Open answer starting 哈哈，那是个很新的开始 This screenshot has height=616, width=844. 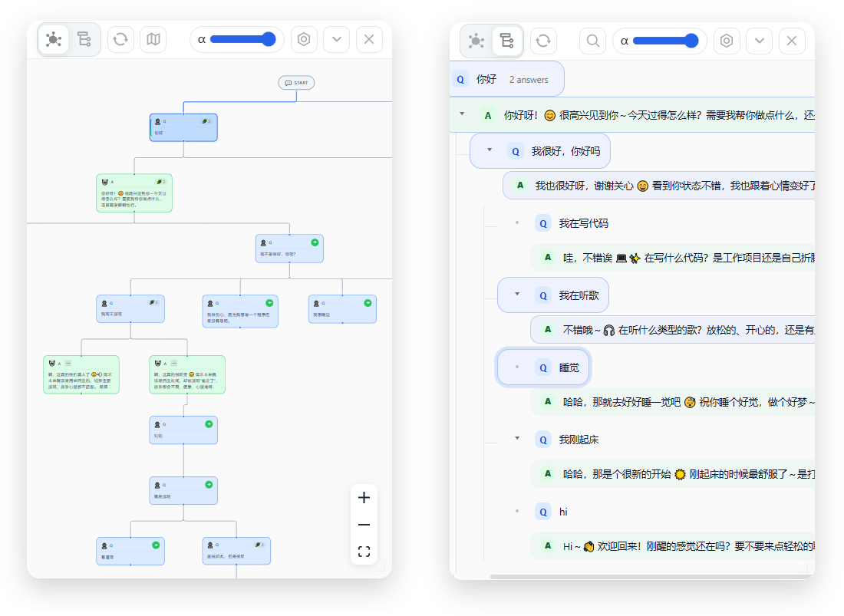[673, 474]
